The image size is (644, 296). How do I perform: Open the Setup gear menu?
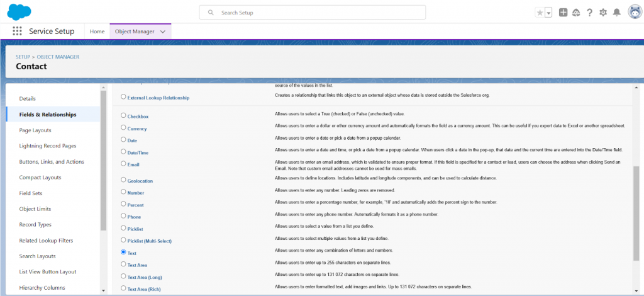[x=603, y=13]
